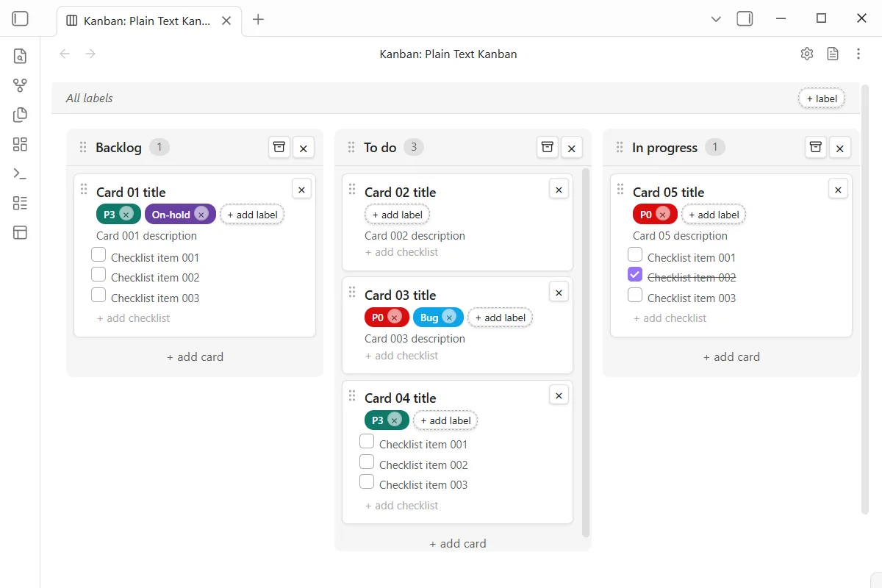Toggle the right sidebar icon

tap(745, 19)
